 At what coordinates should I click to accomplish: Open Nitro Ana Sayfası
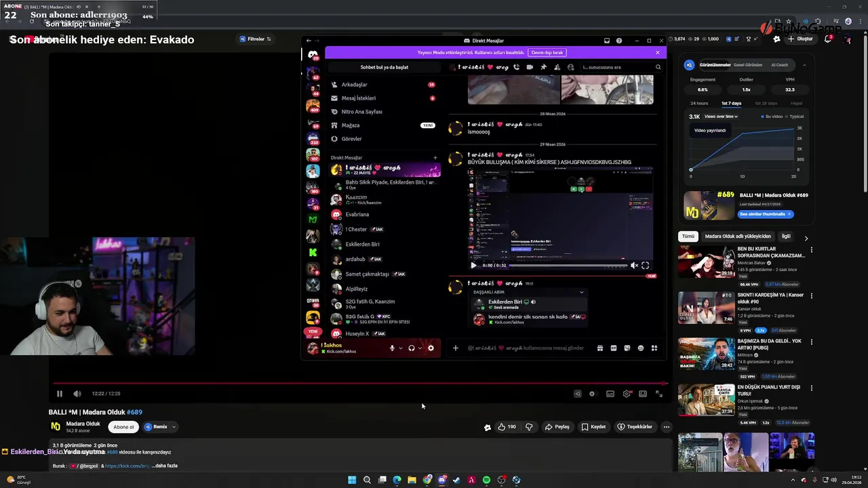[x=384, y=112]
